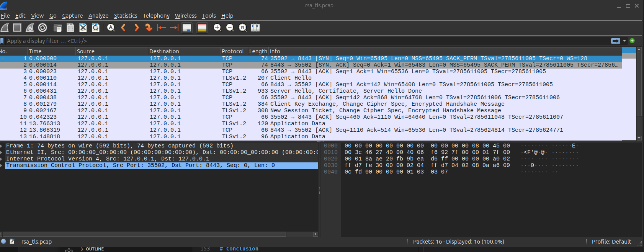
Task: Reload the capture file from toolbar
Action: pos(96,28)
